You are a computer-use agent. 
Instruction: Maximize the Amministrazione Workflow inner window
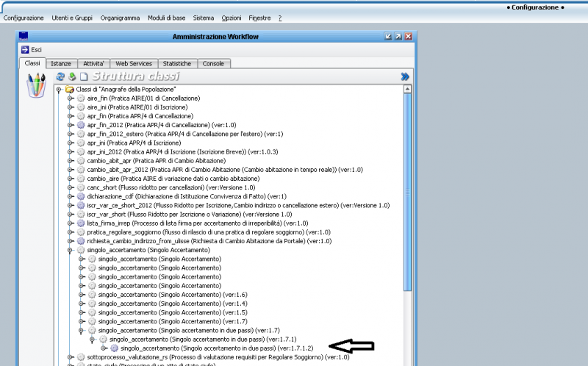(x=398, y=36)
